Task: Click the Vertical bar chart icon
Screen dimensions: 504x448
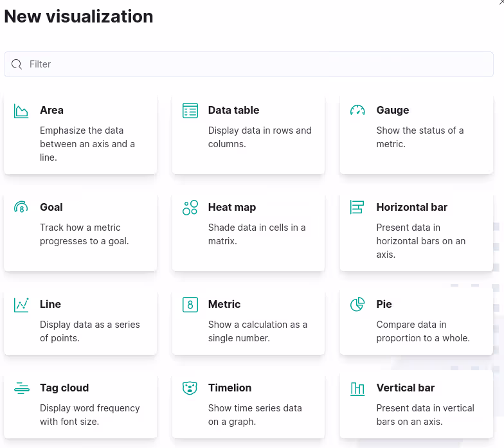Action: [x=357, y=388]
